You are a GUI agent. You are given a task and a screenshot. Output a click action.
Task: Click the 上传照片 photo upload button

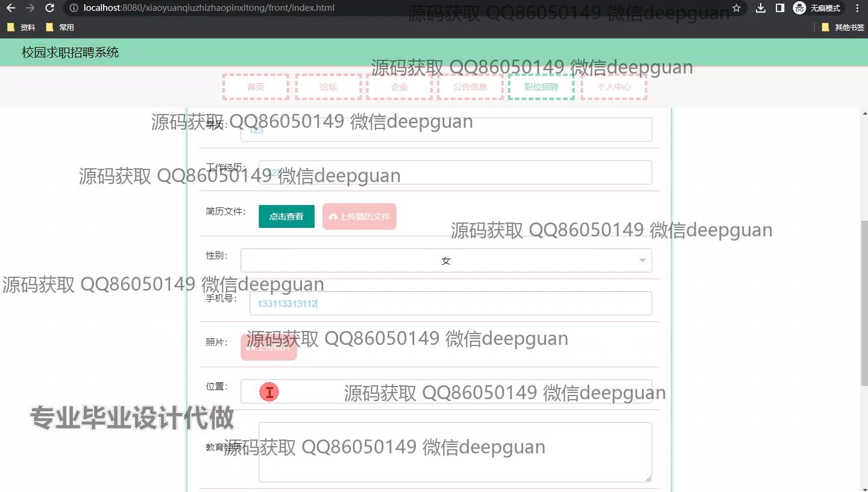click(x=269, y=347)
